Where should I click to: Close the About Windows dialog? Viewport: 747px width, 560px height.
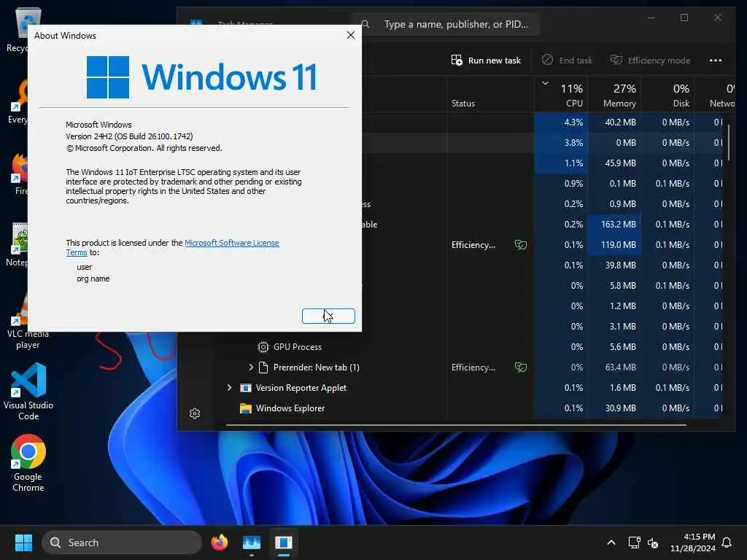(351, 35)
